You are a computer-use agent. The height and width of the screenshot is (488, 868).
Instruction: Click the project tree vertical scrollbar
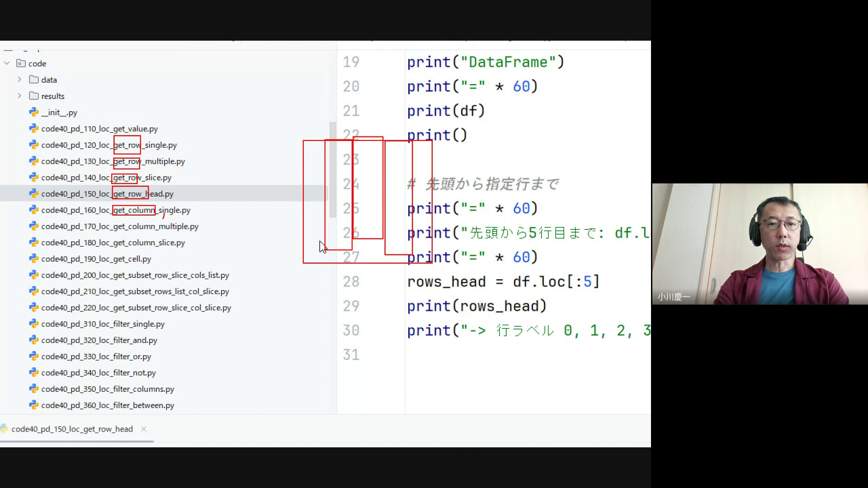(x=333, y=169)
